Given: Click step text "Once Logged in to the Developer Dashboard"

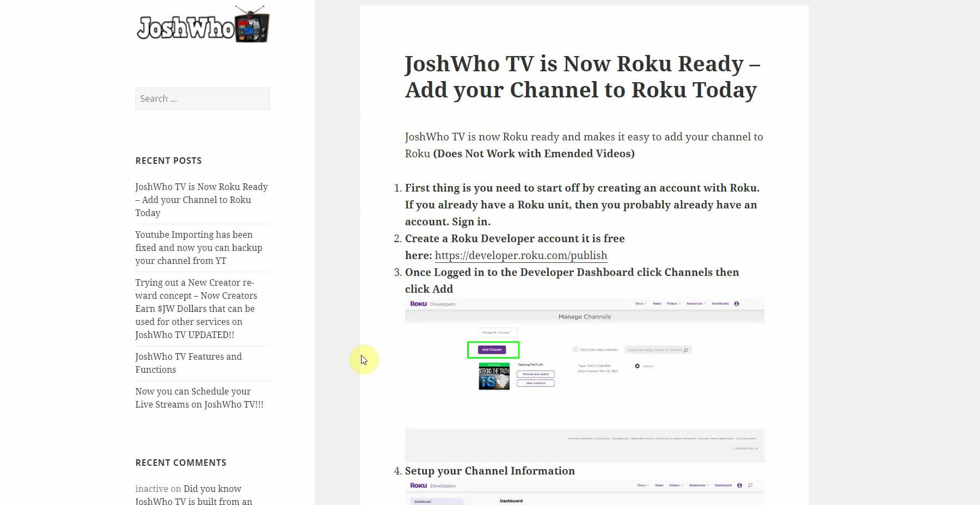Looking at the screenshot, I should [x=572, y=280].
